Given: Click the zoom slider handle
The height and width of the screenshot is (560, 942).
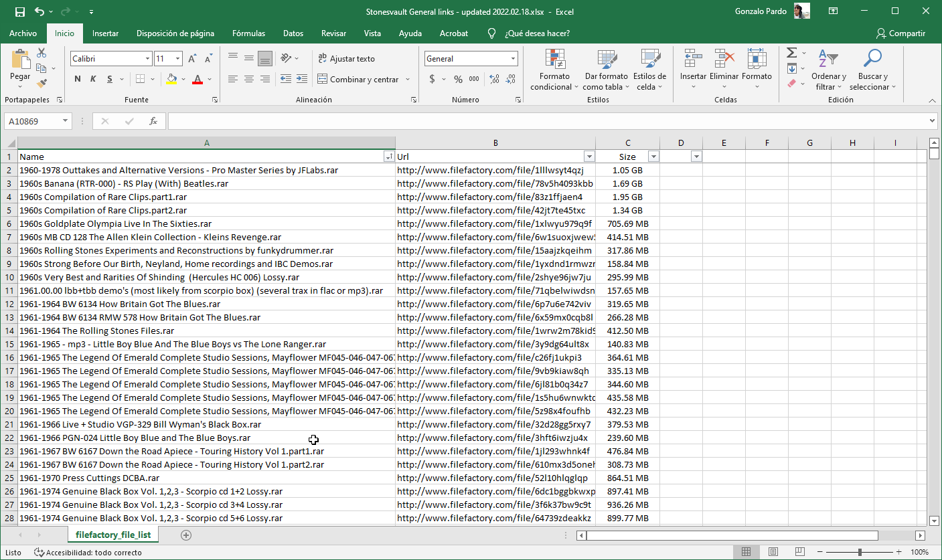Looking at the screenshot, I should (860, 552).
